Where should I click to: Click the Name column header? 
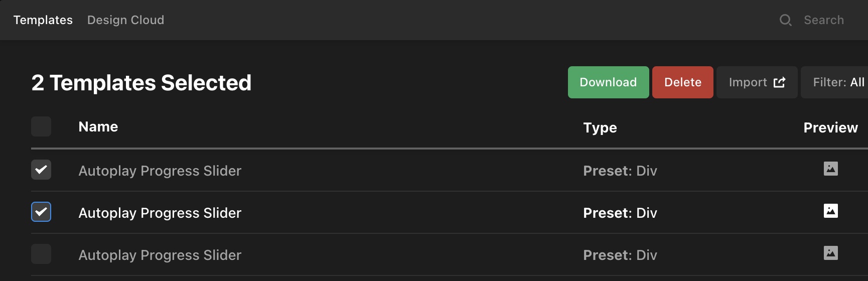[x=98, y=127]
